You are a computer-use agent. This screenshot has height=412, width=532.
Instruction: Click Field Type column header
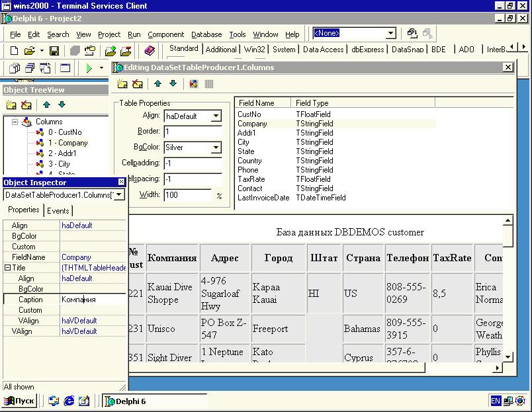tap(363, 103)
